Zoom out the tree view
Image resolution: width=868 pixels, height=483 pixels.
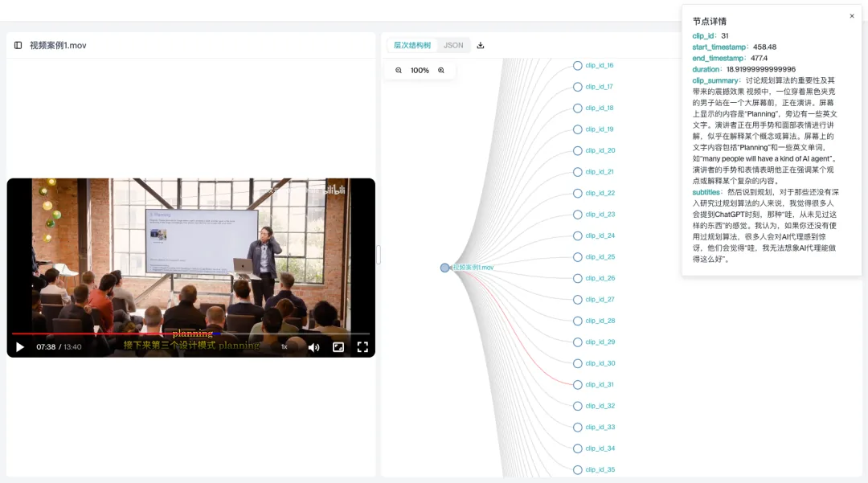399,70
